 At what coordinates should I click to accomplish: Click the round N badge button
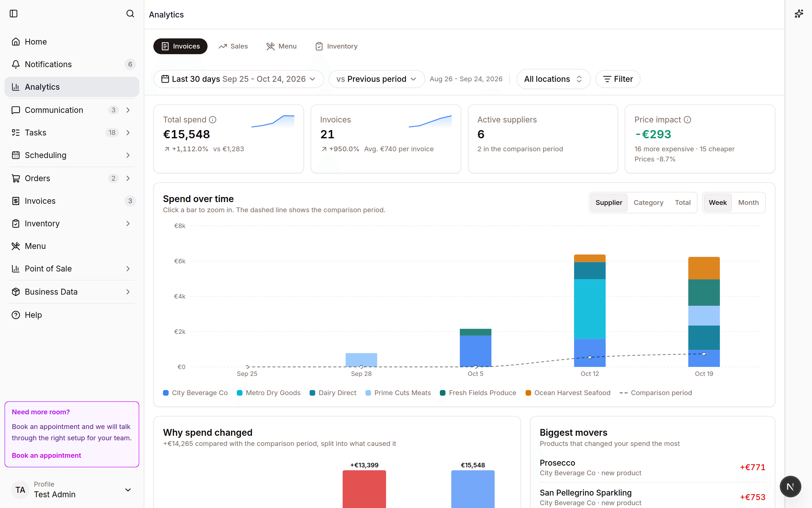(x=790, y=487)
